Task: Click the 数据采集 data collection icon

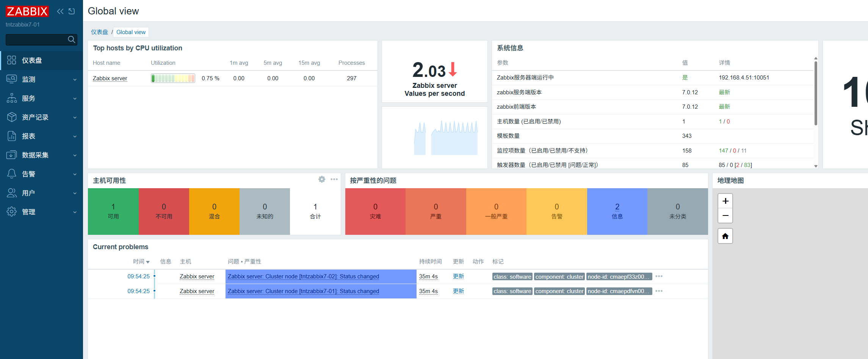Action: [x=12, y=155]
